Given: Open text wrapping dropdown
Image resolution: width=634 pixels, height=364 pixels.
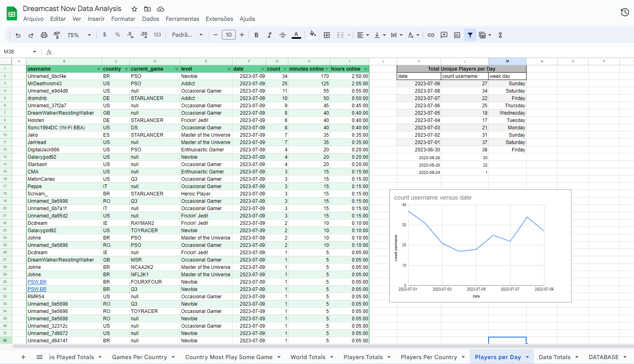Looking at the screenshot, I should coord(397,35).
